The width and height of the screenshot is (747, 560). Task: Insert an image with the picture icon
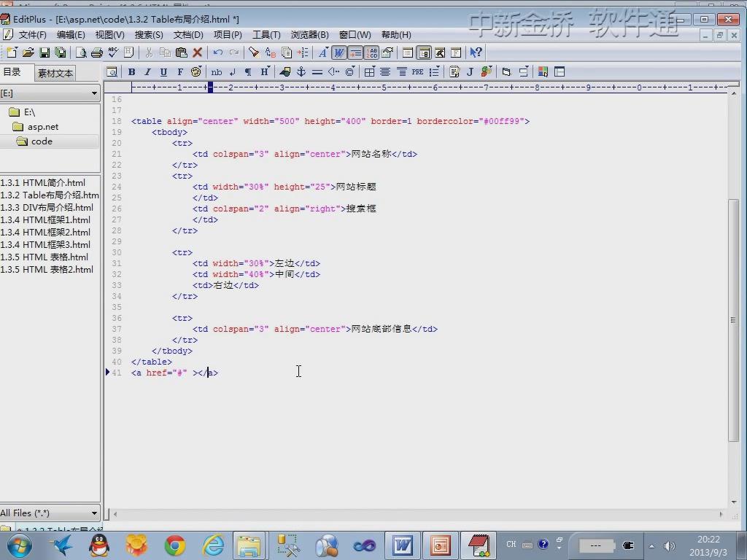pos(285,72)
